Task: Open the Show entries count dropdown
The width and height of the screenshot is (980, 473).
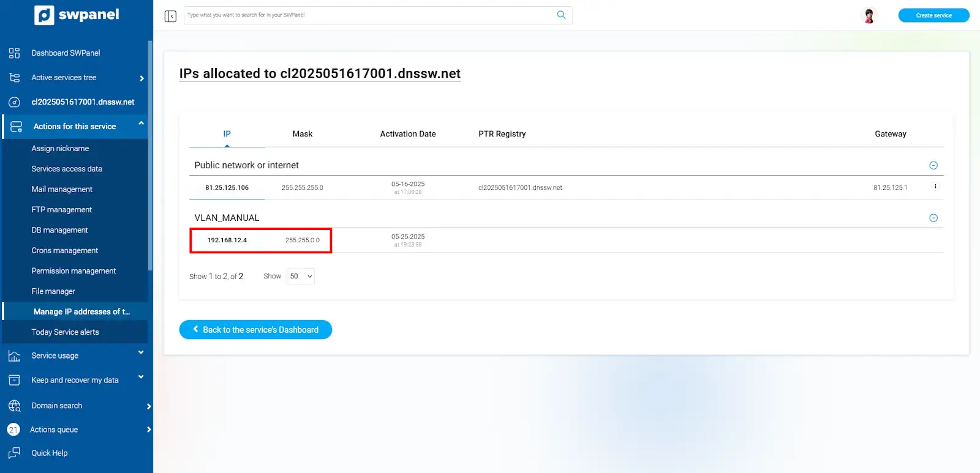Action: tap(300, 277)
